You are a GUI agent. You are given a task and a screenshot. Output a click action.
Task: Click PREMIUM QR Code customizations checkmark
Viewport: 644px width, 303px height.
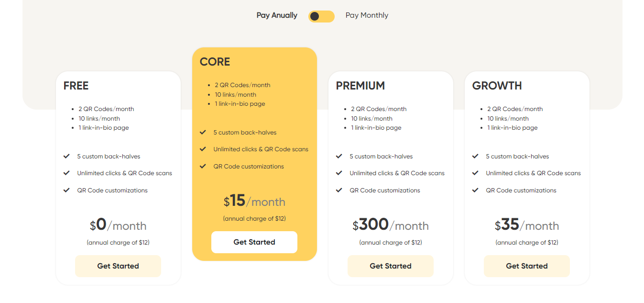pos(339,191)
